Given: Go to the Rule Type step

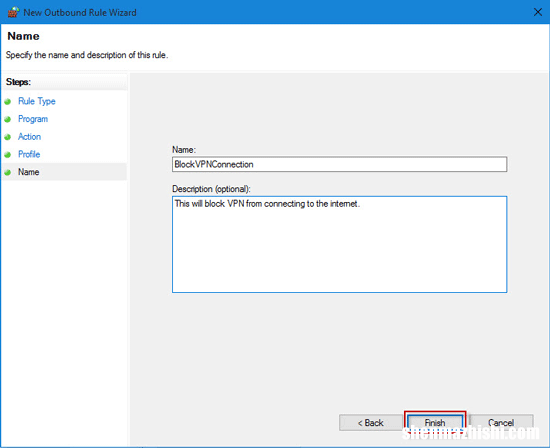Looking at the screenshot, I should click(37, 101).
